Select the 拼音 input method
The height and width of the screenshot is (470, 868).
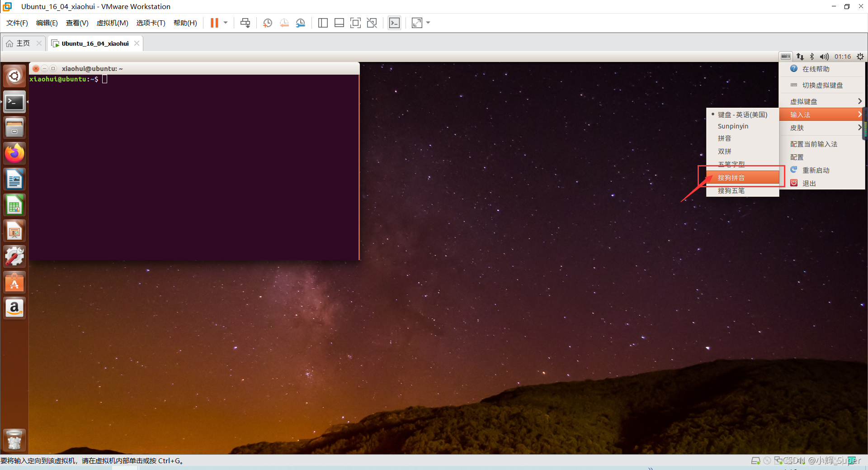[743, 138]
